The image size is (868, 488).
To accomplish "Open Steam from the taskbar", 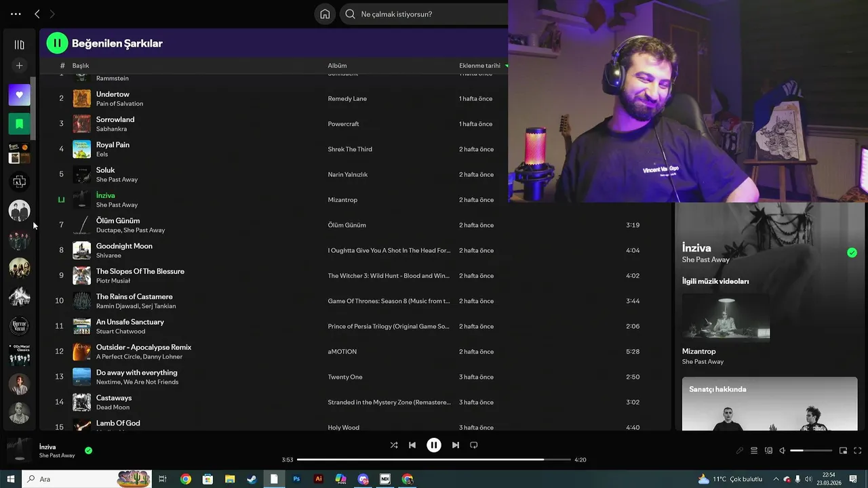I will tap(252, 479).
